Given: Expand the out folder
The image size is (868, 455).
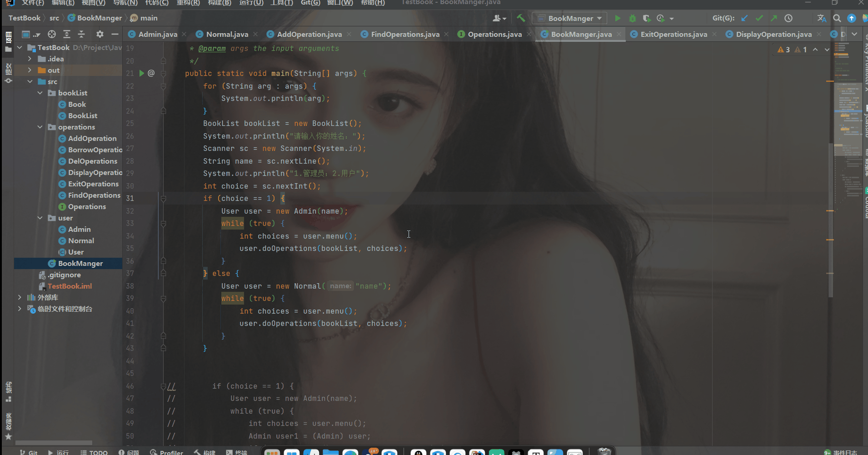Looking at the screenshot, I should click(x=30, y=70).
